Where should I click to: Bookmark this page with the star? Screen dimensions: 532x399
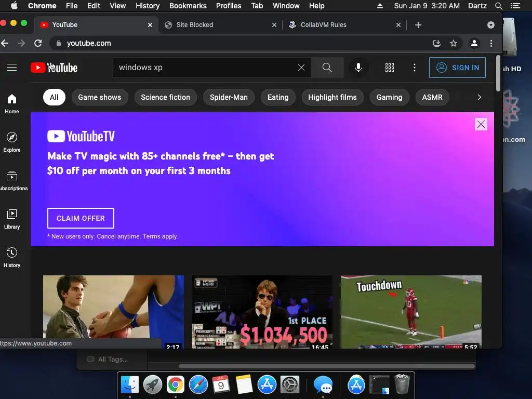(453, 43)
